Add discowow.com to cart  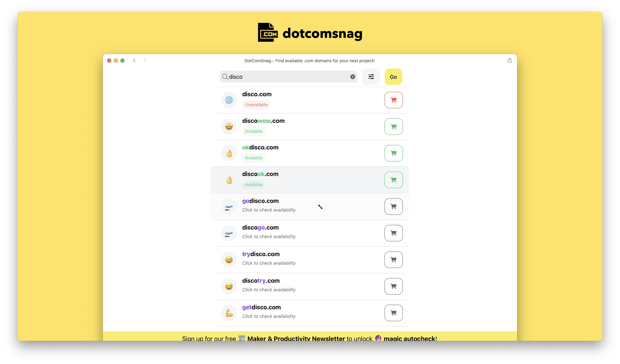393,127
